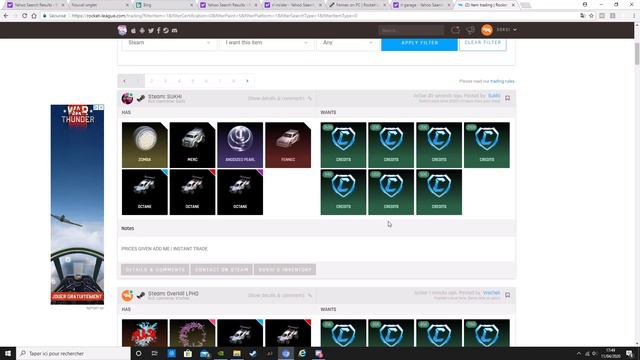Viewport: 640px width, 360px height.
Task: Open Steam from the taskbar
Action: (x=253, y=353)
